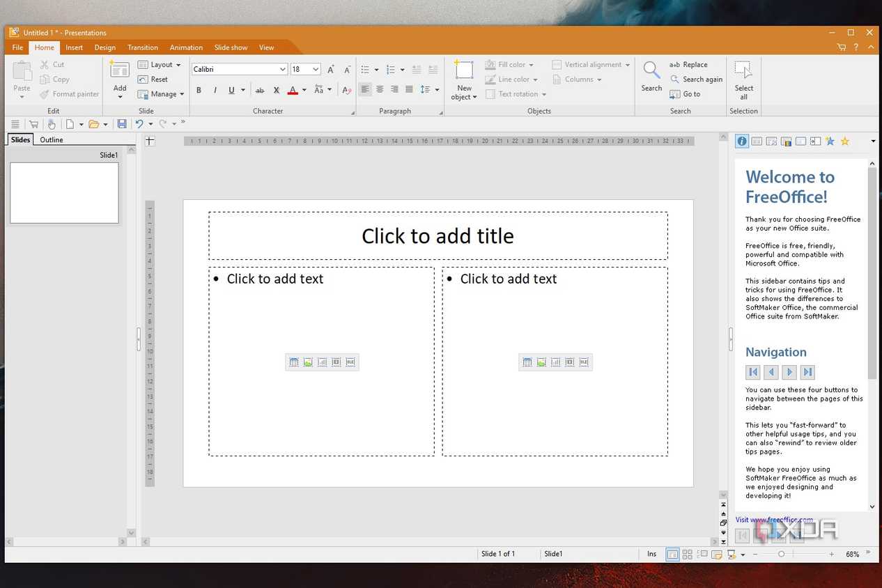Click the touch mode hand icon

(x=51, y=124)
